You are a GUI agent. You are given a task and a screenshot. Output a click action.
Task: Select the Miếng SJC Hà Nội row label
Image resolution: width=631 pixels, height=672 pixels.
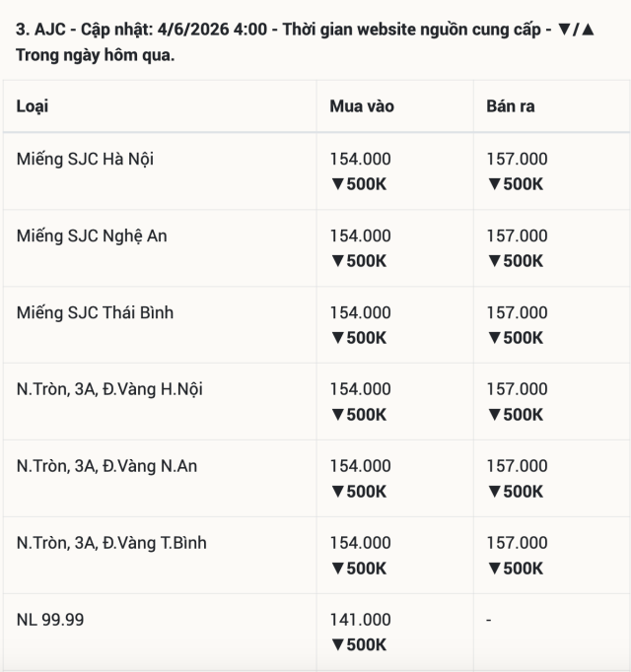point(85,159)
